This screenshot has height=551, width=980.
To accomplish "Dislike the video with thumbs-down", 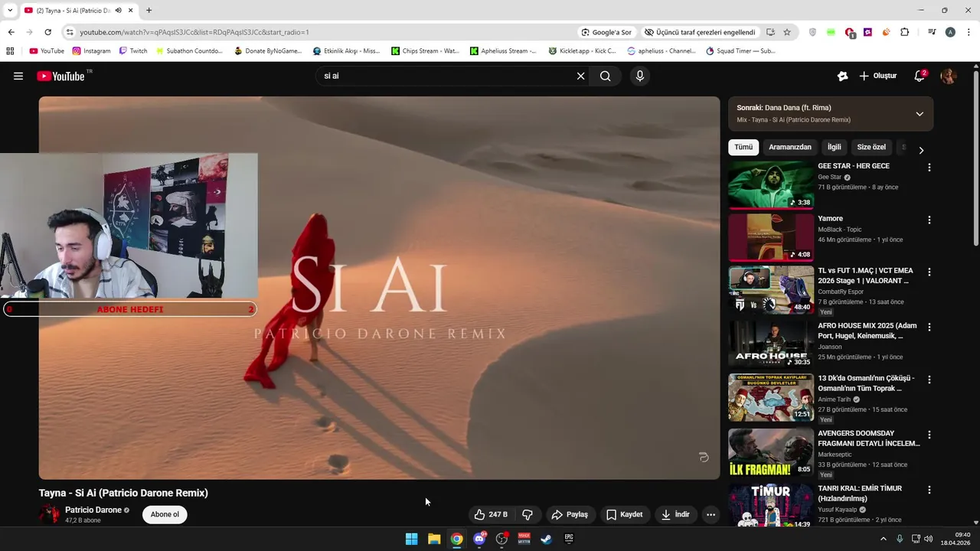I will (528, 514).
